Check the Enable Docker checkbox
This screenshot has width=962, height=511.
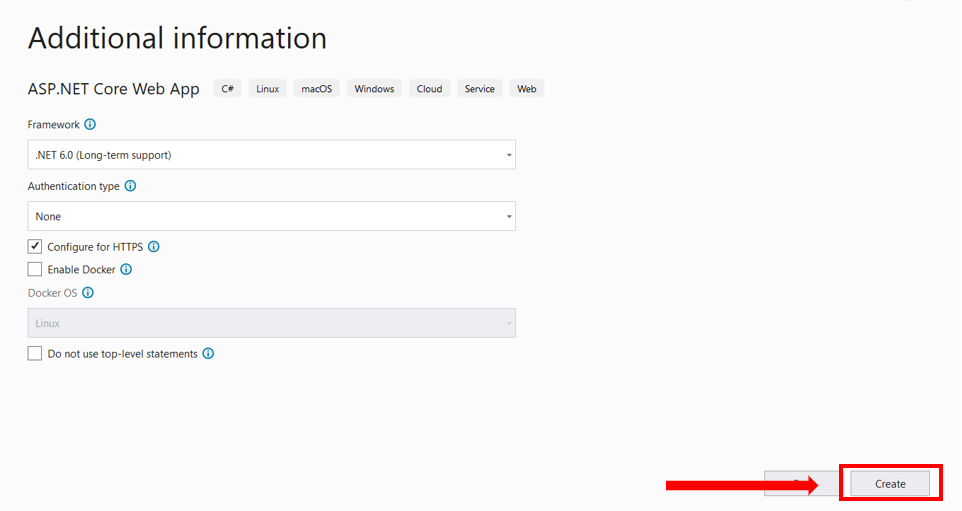click(35, 269)
